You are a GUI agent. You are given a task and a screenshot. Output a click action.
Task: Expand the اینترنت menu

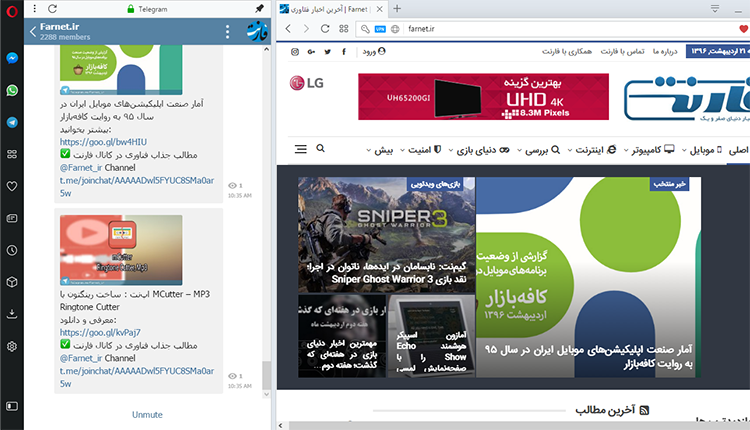click(592, 150)
